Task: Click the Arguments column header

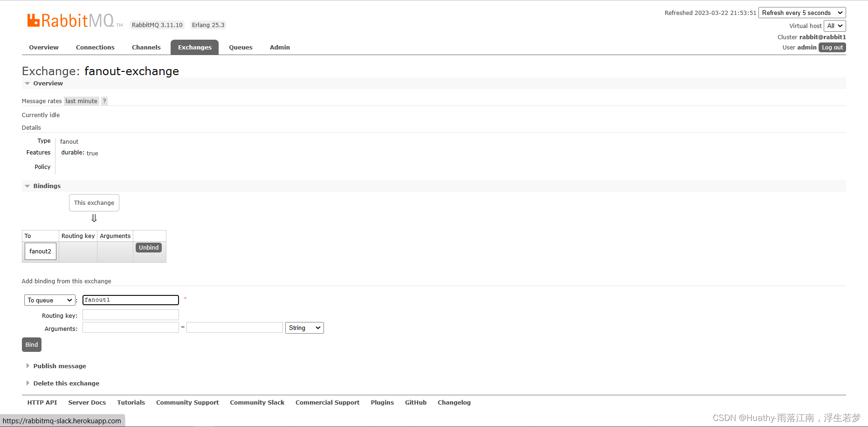Action: click(x=115, y=236)
